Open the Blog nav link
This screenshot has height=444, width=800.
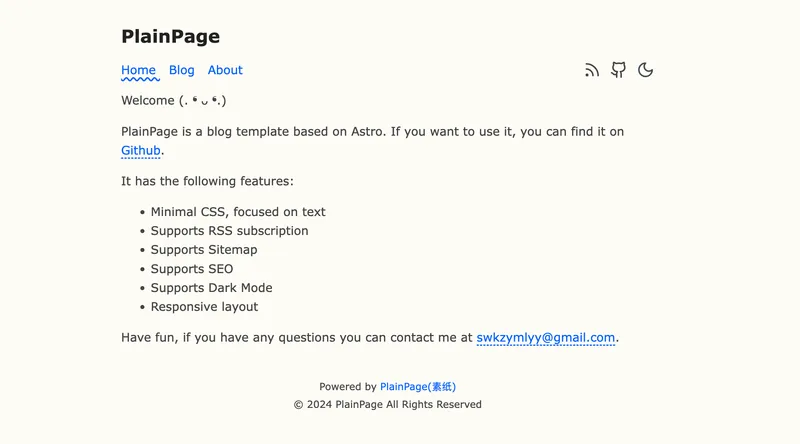tap(182, 70)
